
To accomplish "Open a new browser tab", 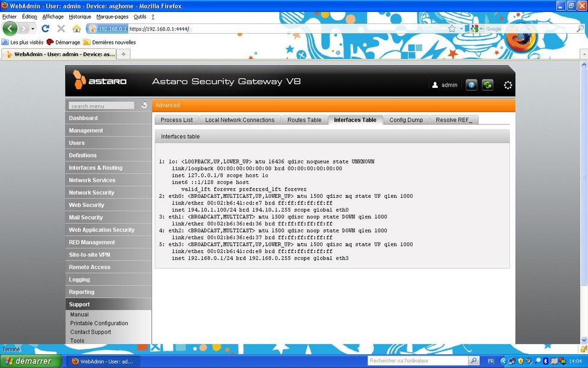I will coord(124,54).
